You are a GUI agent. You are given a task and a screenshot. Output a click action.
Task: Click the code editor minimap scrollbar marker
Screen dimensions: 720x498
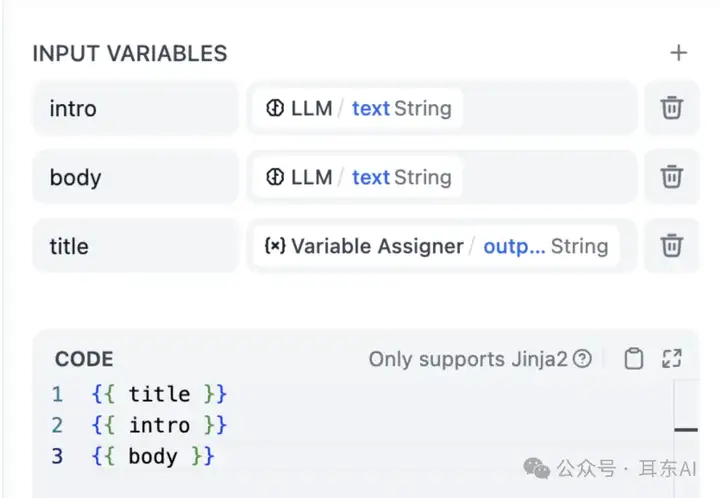pos(686,430)
